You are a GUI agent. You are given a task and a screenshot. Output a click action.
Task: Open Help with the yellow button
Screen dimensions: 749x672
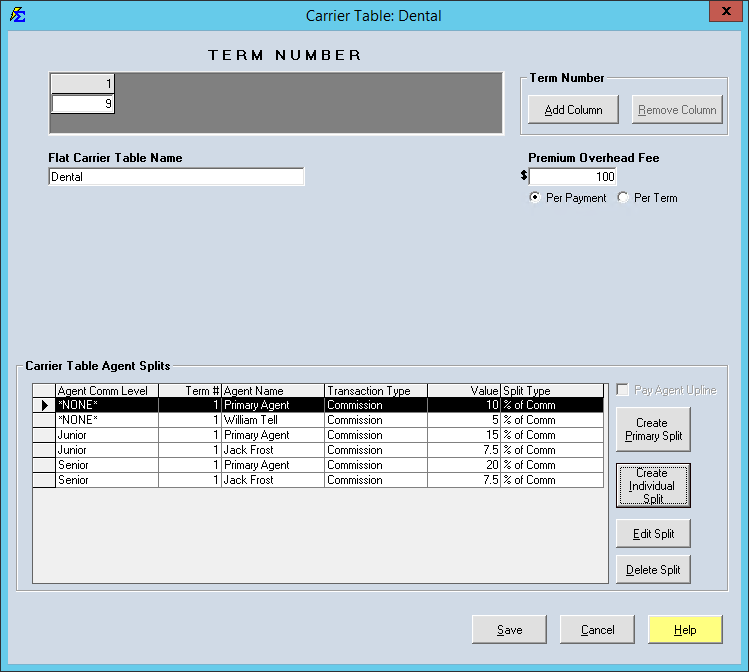(685, 630)
